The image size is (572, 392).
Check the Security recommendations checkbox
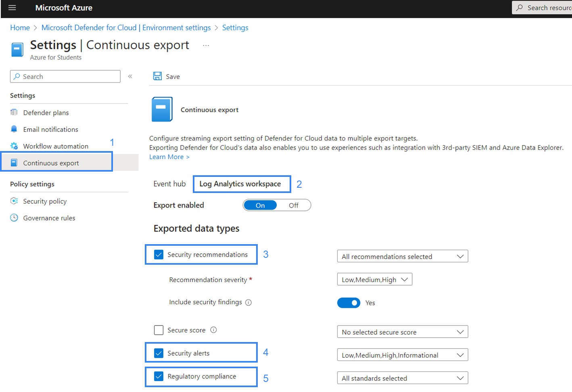click(x=159, y=255)
